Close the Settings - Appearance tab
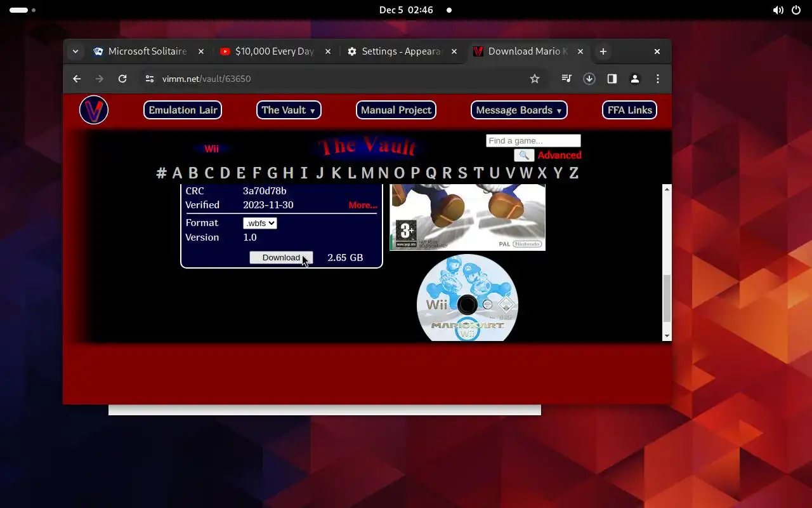This screenshot has height=508, width=812. click(x=454, y=51)
